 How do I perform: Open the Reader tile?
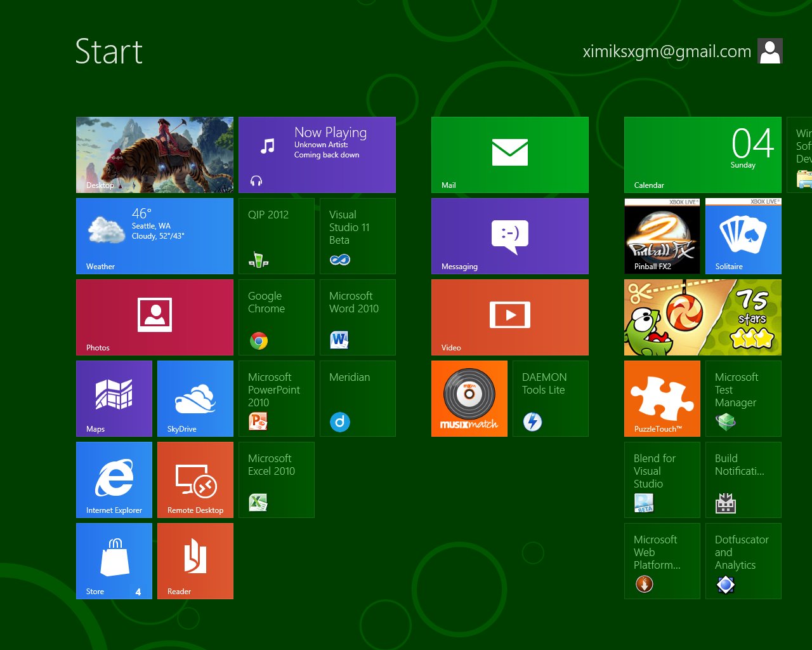click(195, 561)
